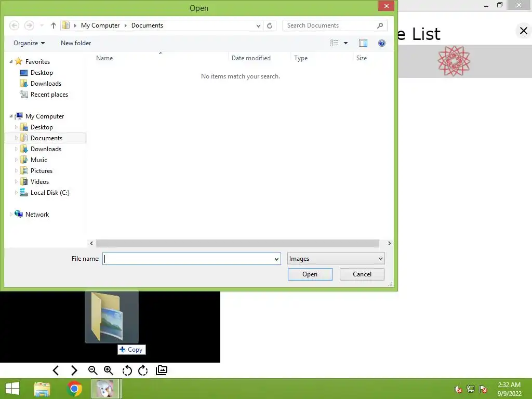Click the pictures folder icon in viewer
The width and height of the screenshot is (532, 399).
[112, 317]
